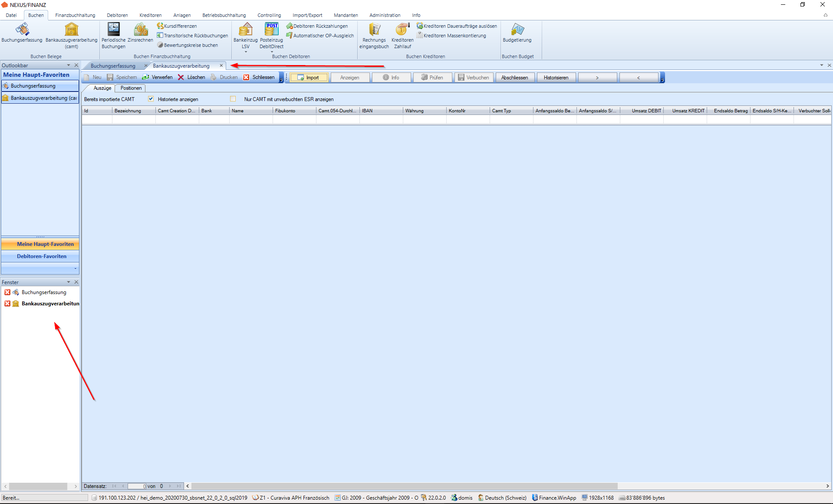This screenshot has height=504, width=833.
Task: Expand the standard toolbar overflow options
Action: click(x=281, y=78)
